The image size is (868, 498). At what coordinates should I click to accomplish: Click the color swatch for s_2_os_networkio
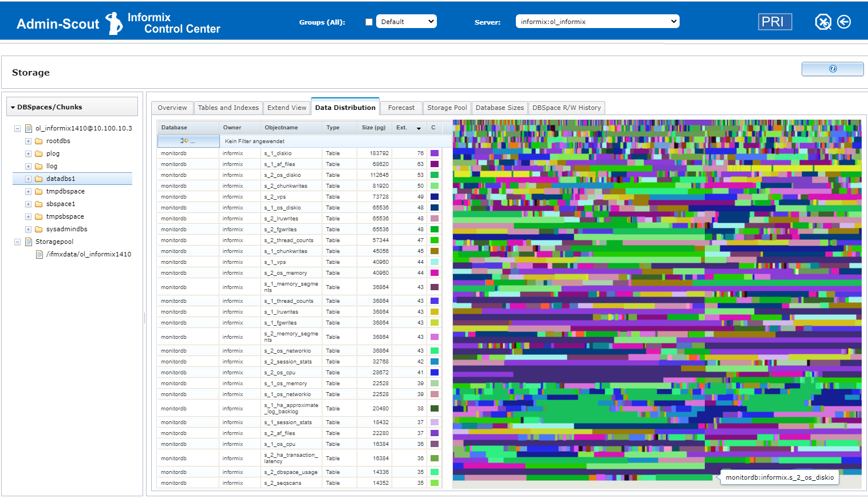tap(435, 351)
